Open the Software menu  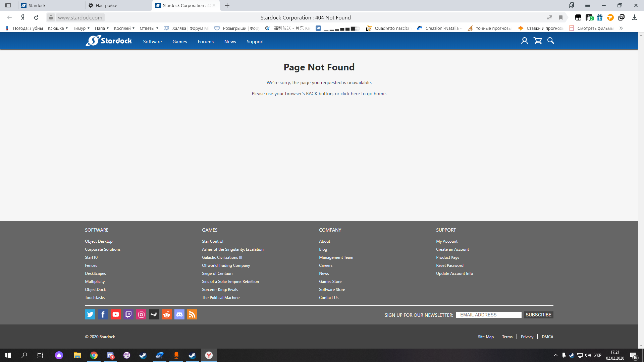(152, 42)
